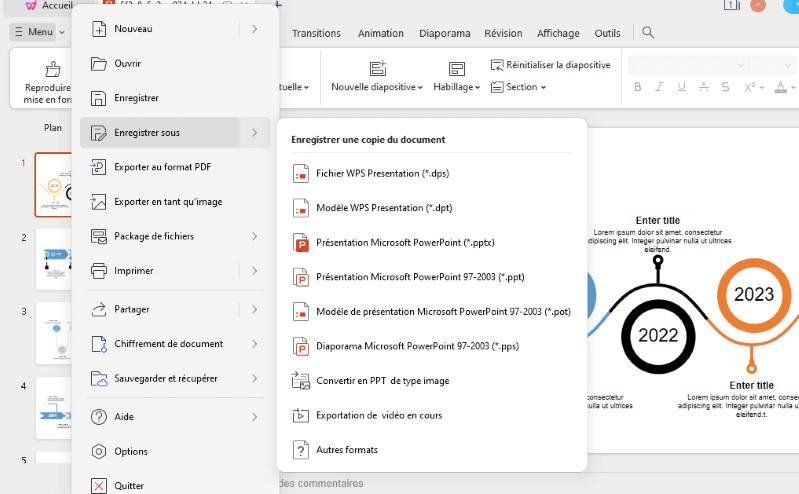Screen dimensions: 799x494
Task: Click the search magnifier icon in ribbon
Action: pyautogui.click(x=648, y=33)
